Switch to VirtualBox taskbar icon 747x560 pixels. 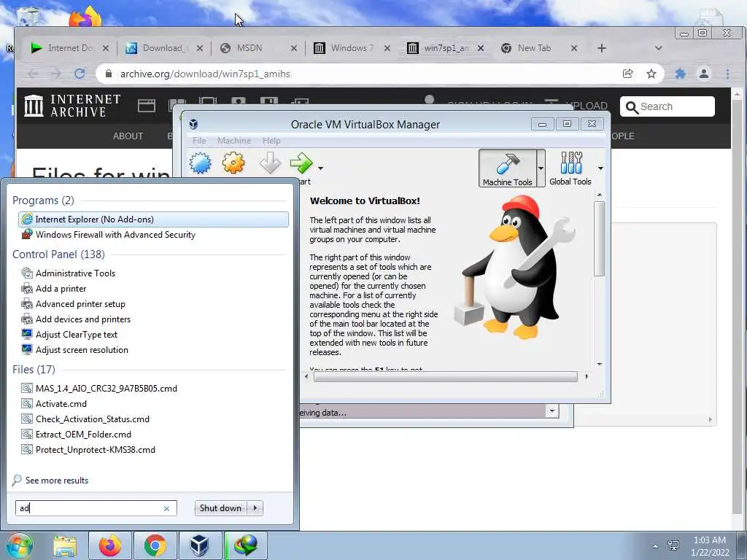200,545
